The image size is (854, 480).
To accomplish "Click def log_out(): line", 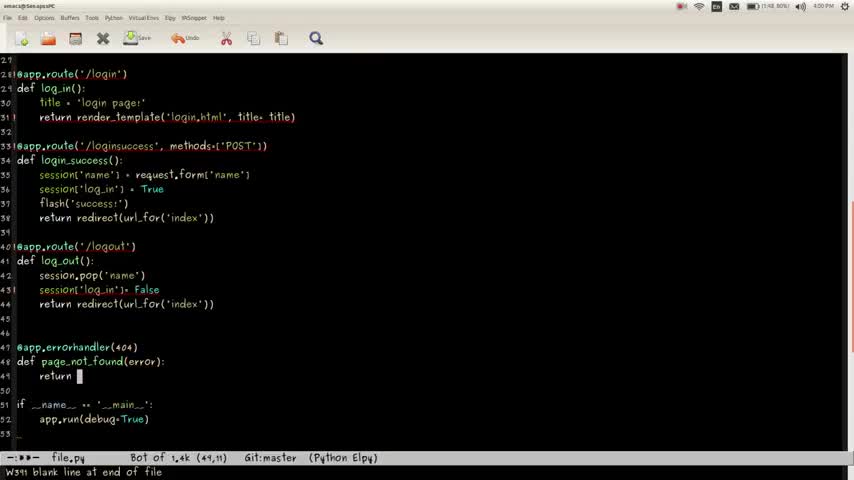I will pyautogui.click(x=56, y=261).
